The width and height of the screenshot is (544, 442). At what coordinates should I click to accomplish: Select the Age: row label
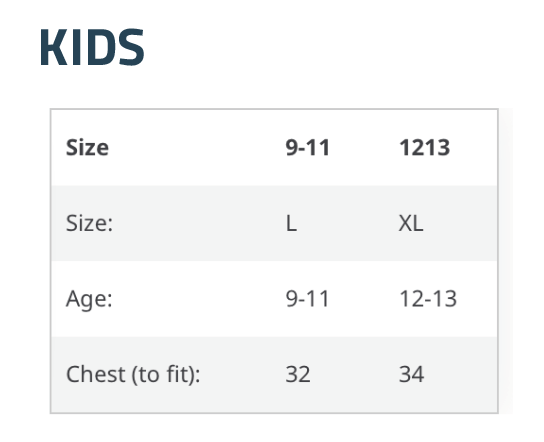tap(89, 299)
